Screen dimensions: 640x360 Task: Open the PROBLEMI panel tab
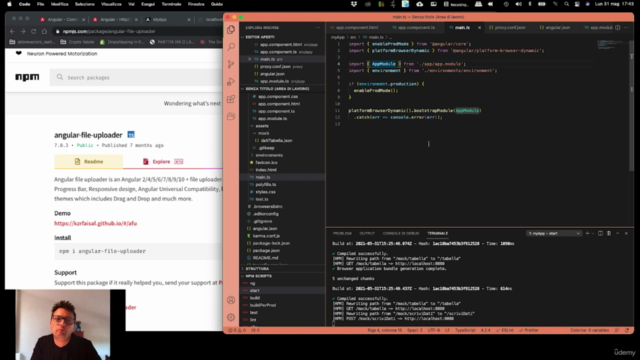pyautogui.click(x=342, y=233)
